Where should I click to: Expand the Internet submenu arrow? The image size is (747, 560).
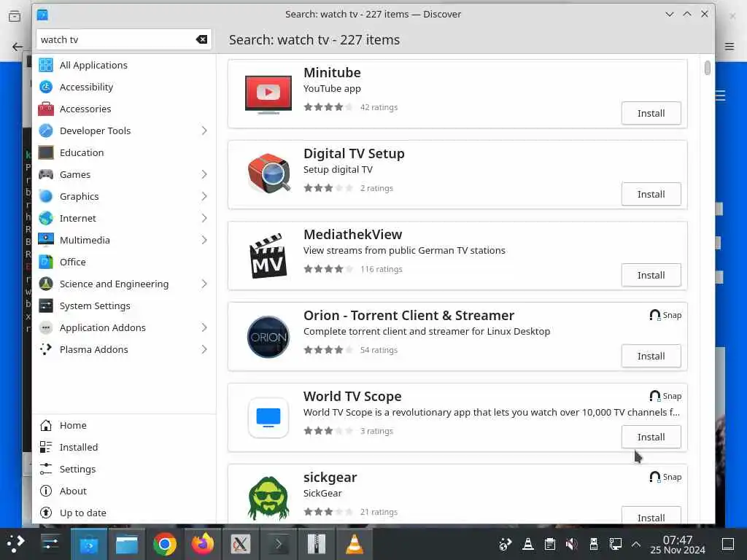click(x=204, y=219)
